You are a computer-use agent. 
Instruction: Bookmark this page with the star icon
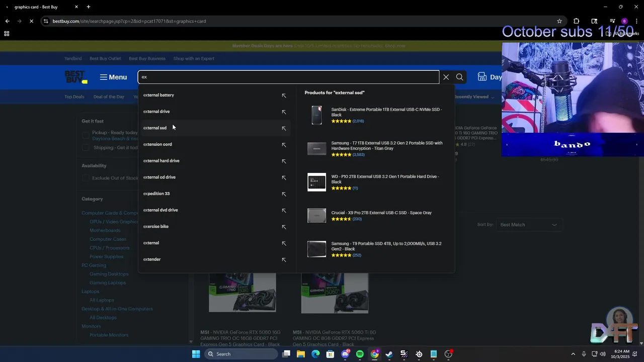pos(559,21)
